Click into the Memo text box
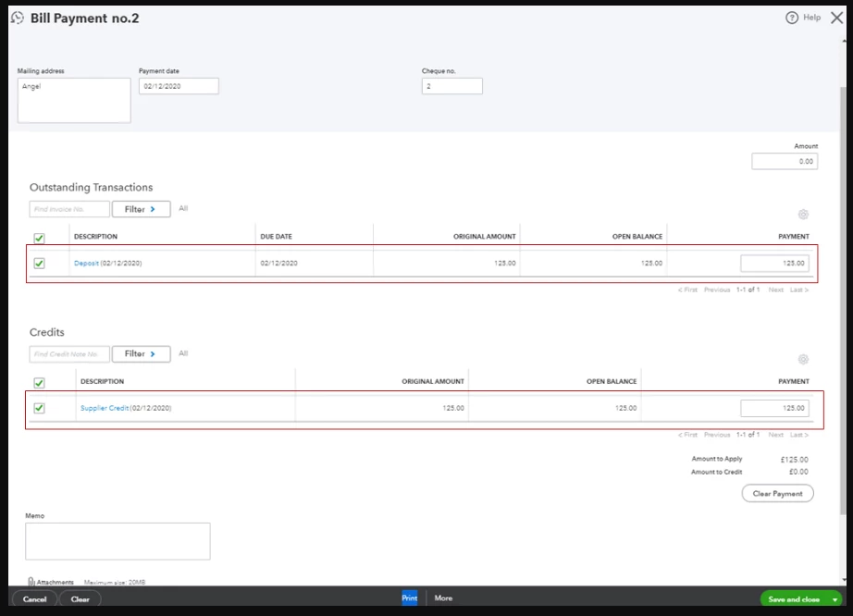This screenshot has width=853, height=616. tap(117, 541)
